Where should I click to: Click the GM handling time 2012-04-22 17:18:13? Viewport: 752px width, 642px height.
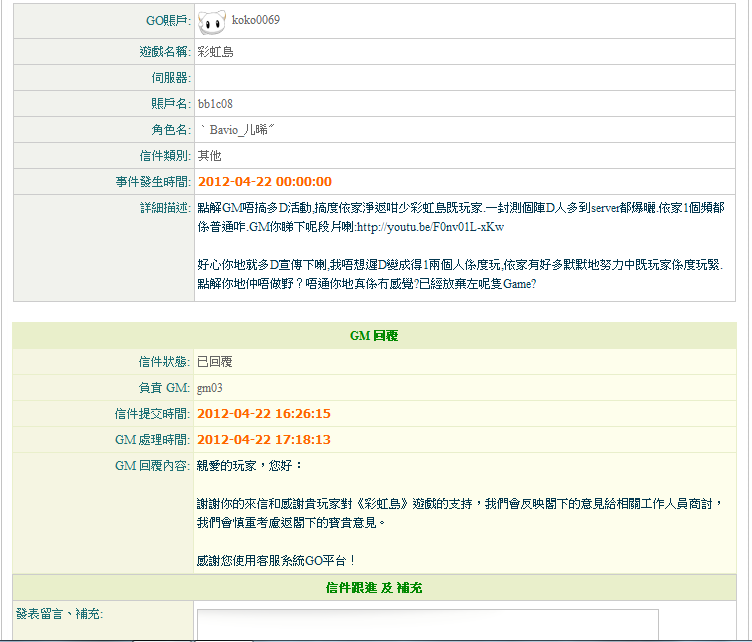264,439
